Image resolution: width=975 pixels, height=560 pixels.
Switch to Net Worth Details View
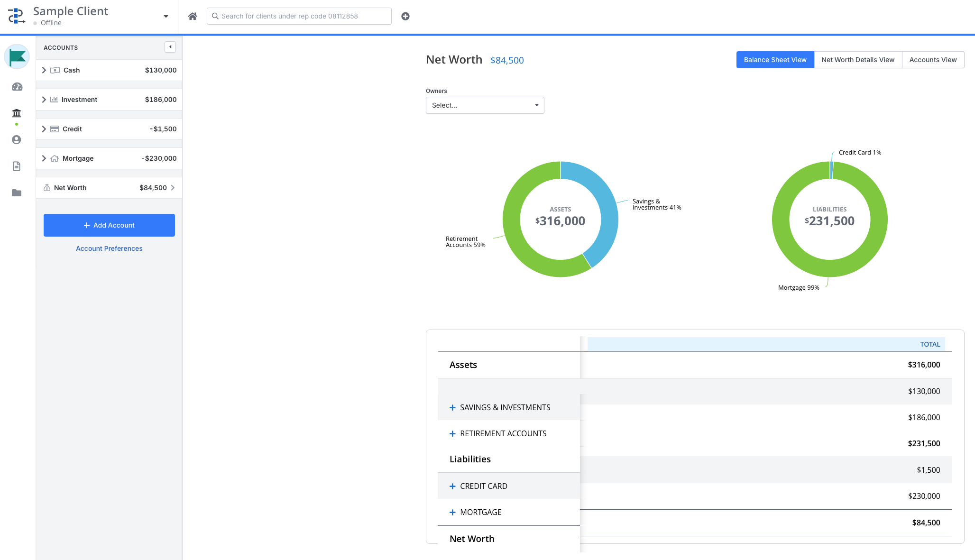[x=857, y=60]
